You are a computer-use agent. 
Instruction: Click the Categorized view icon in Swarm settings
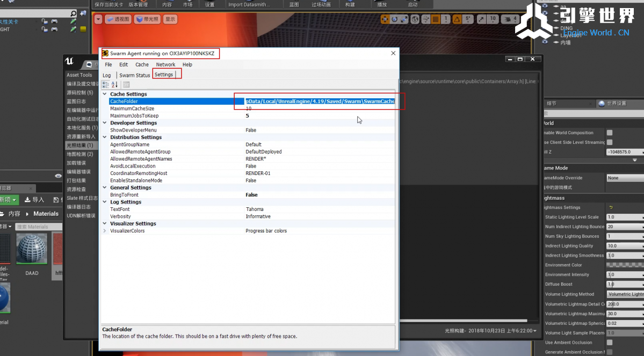[106, 85]
